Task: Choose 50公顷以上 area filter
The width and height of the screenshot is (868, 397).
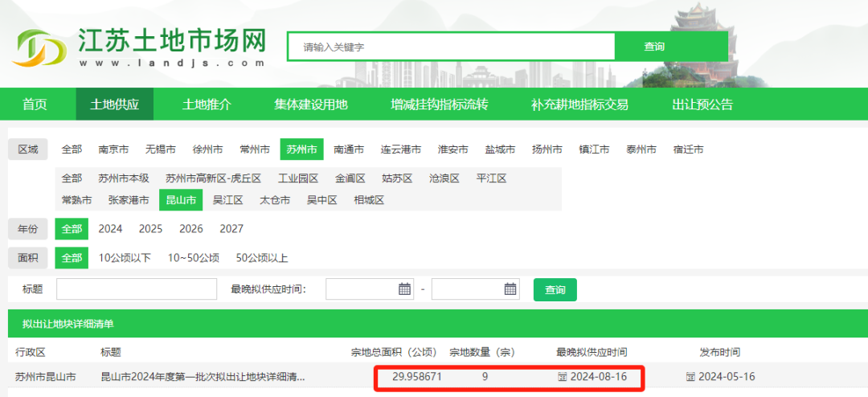Action: [x=262, y=258]
